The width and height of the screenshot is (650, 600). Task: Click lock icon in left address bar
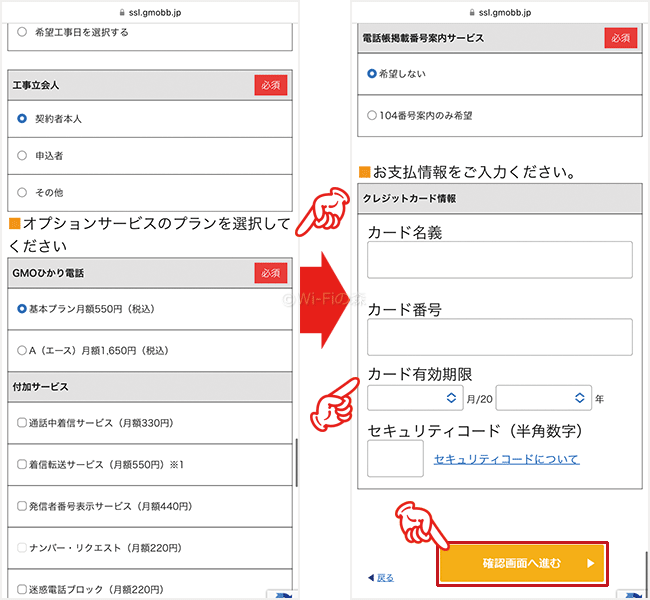(x=122, y=13)
